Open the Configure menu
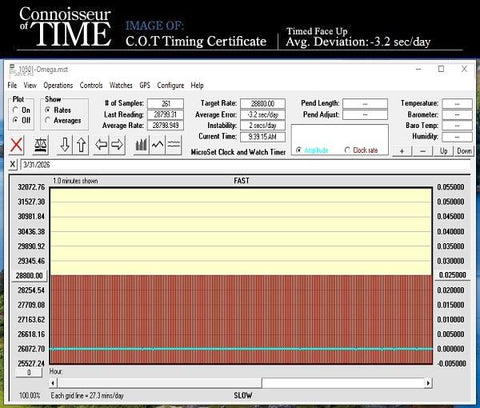The width and height of the screenshot is (480, 408). [x=170, y=85]
